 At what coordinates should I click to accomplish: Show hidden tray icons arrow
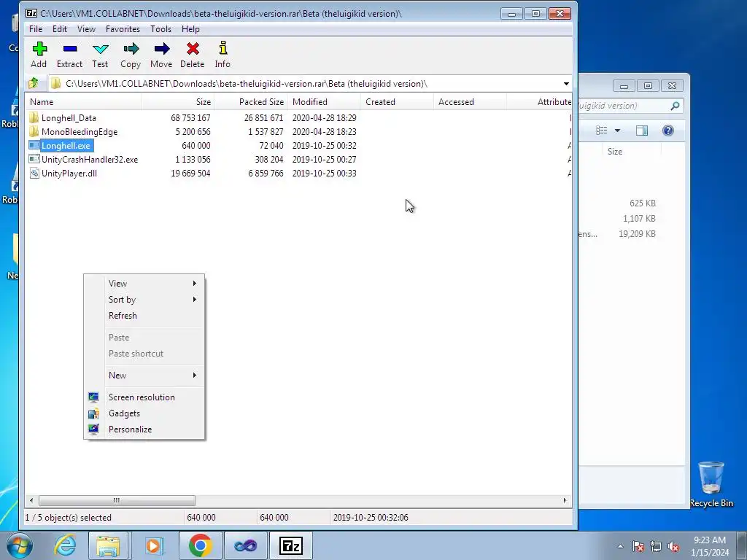pos(620,546)
